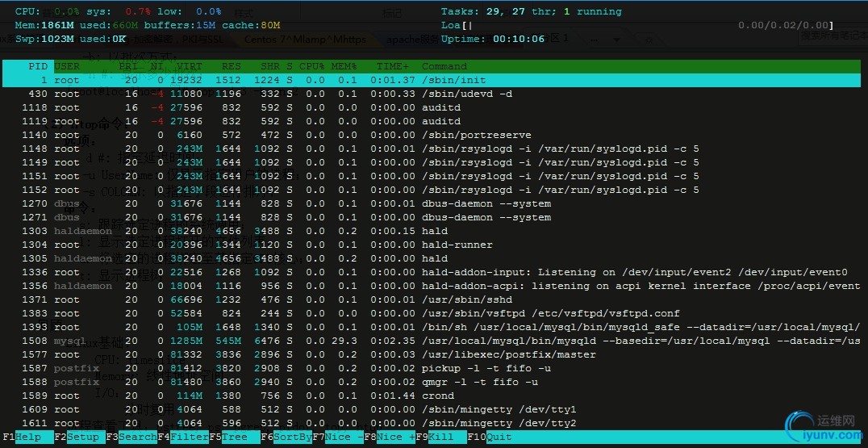Open F4 Filter option

click(182, 437)
